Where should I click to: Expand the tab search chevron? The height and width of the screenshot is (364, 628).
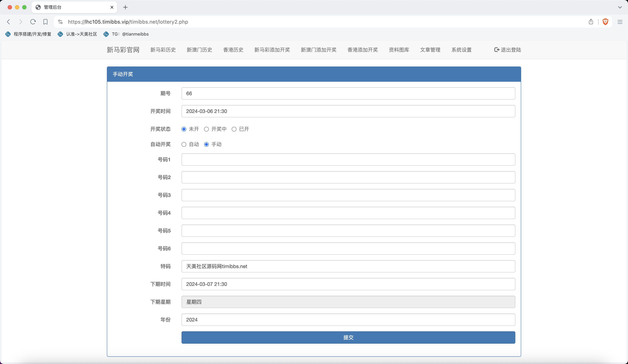point(620,7)
